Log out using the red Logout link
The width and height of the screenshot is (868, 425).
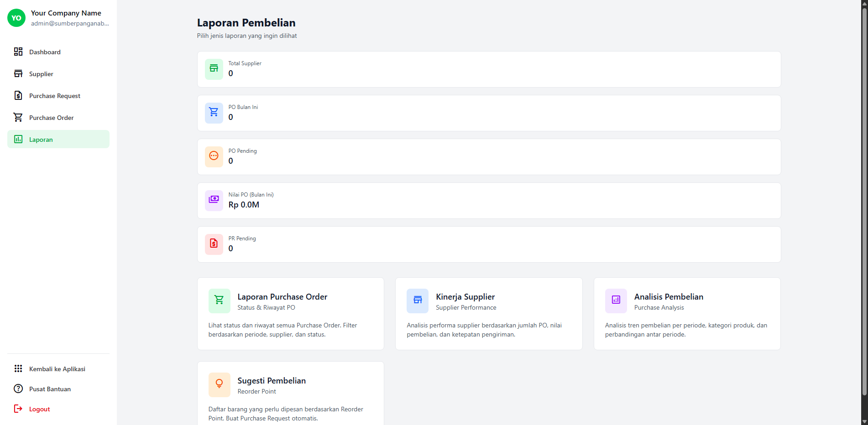(x=39, y=409)
